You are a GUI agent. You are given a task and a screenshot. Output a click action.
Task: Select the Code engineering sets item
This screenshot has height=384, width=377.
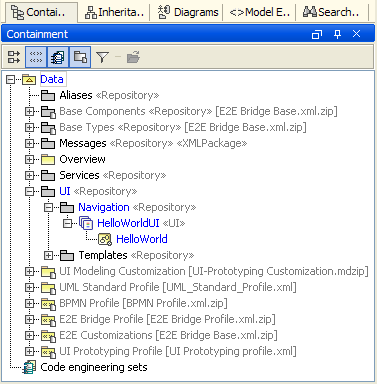[94, 367]
